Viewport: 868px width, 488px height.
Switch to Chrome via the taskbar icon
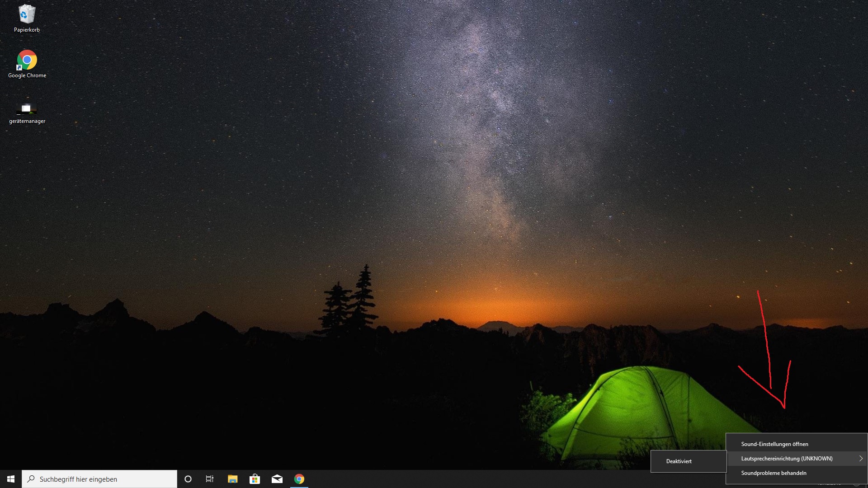click(x=299, y=479)
